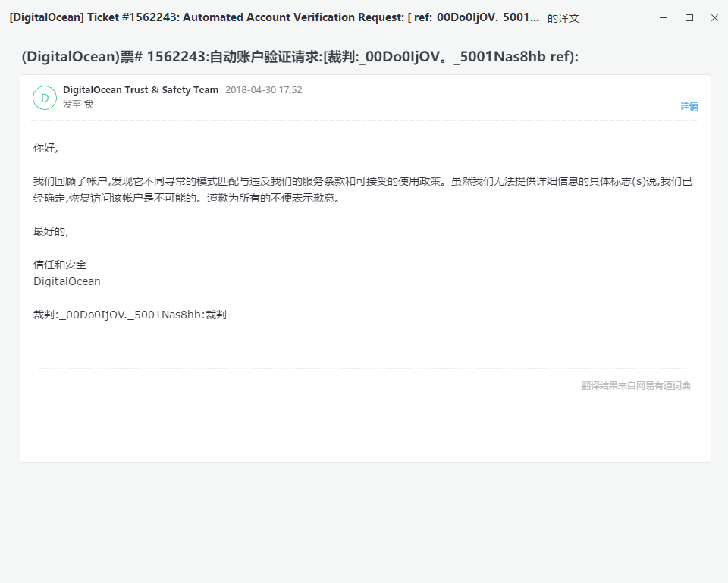Click the sign-off 最好的,
The width and height of the screenshot is (728, 583).
[51, 231]
